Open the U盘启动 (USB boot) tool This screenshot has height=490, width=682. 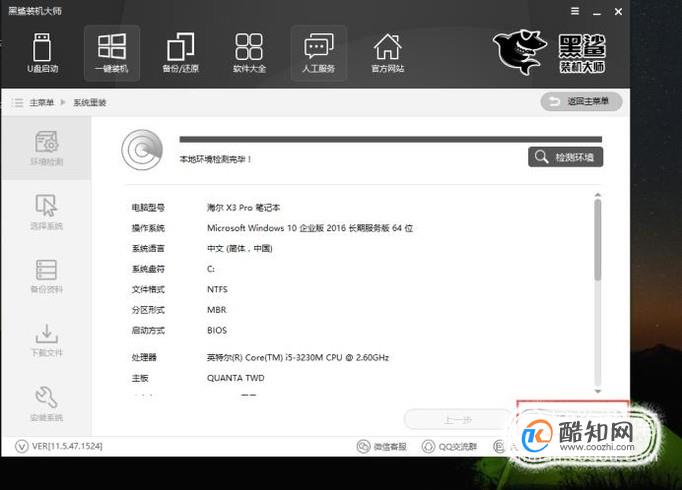[x=42, y=53]
